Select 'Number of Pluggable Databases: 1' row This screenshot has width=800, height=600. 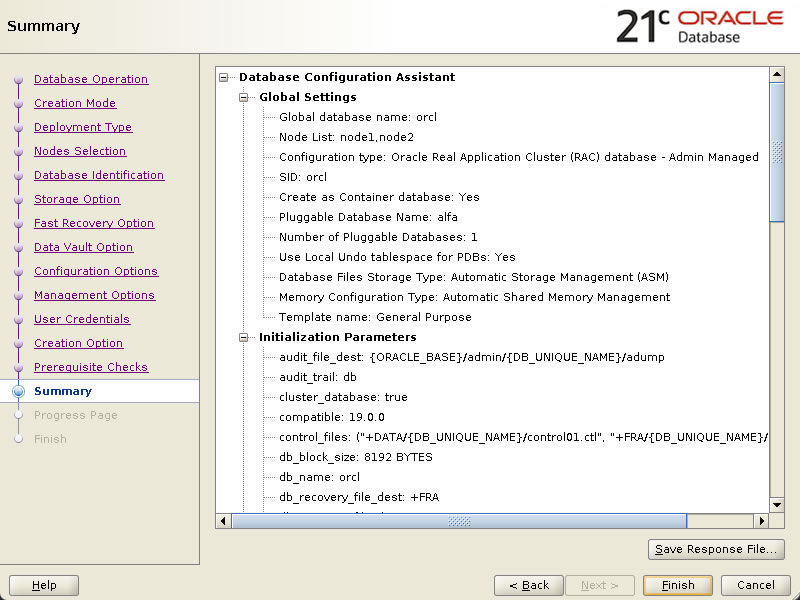pos(378,237)
